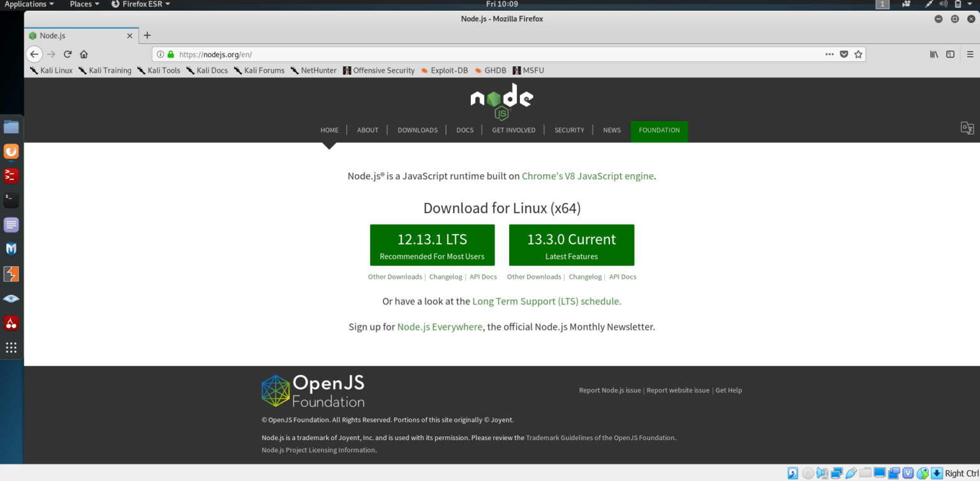This screenshot has width=980, height=481.
Task: Open Firefox from the Kali dock
Action: pyautogui.click(x=11, y=152)
